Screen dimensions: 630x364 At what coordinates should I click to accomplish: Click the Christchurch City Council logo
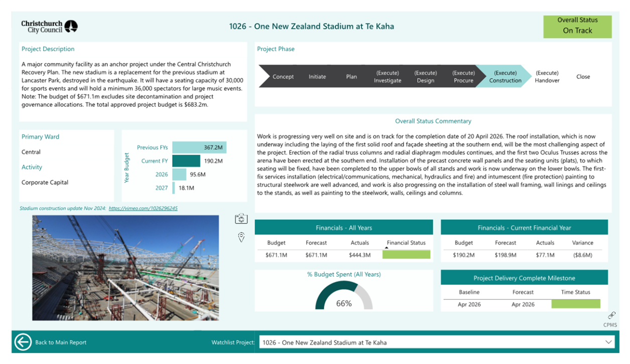pos(50,26)
